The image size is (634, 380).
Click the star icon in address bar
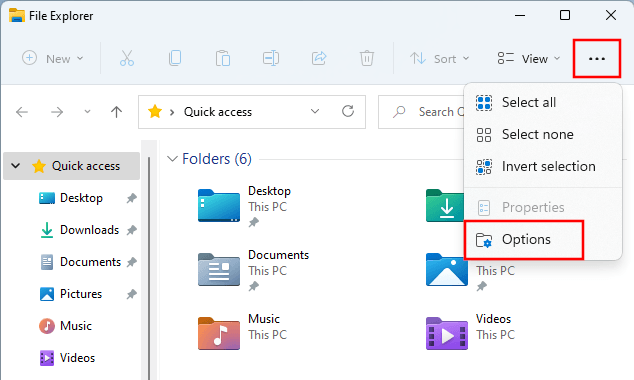tap(155, 111)
